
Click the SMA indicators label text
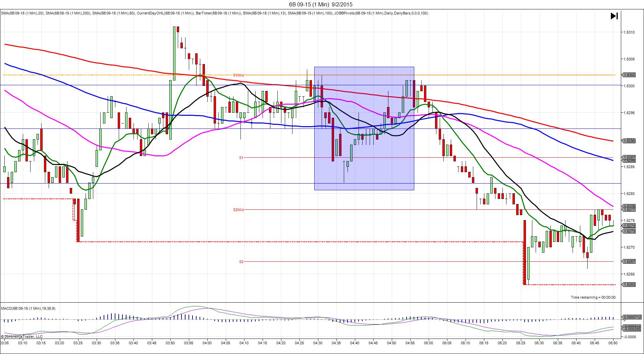214,13
